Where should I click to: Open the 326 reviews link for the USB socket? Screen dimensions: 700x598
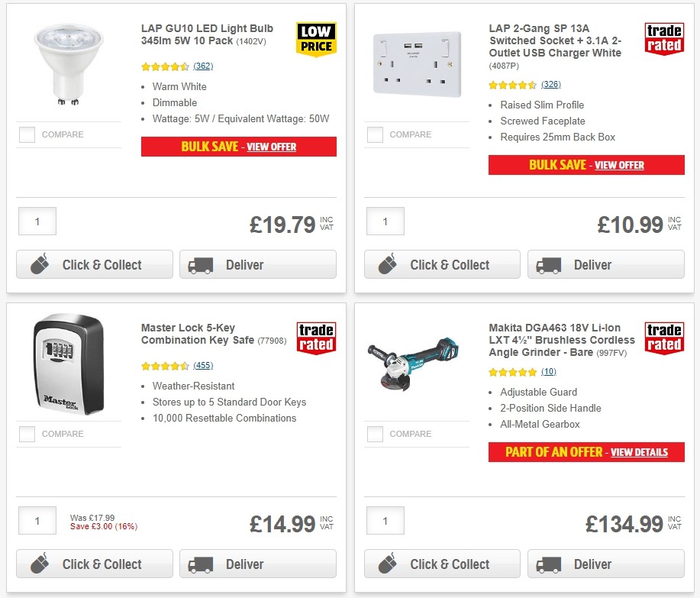pyautogui.click(x=550, y=84)
